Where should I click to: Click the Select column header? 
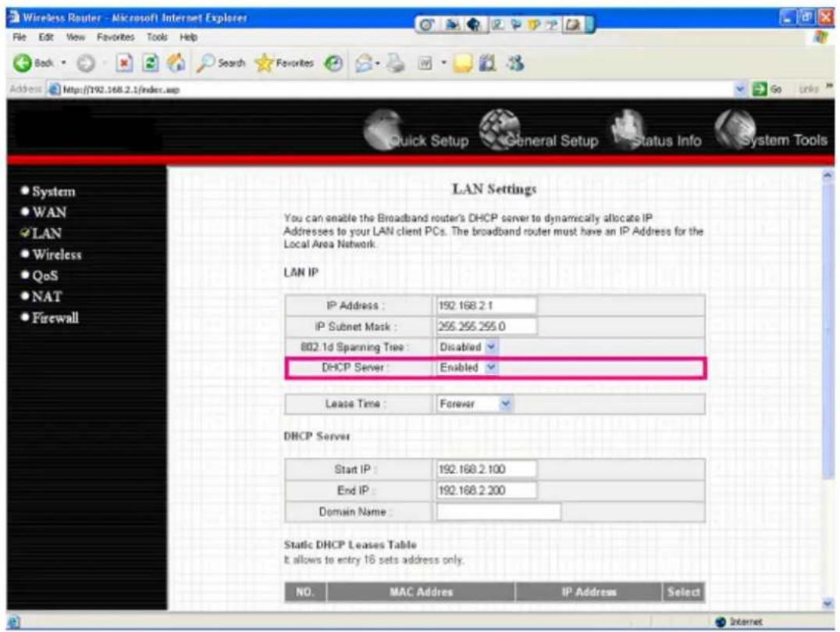point(684,592)
